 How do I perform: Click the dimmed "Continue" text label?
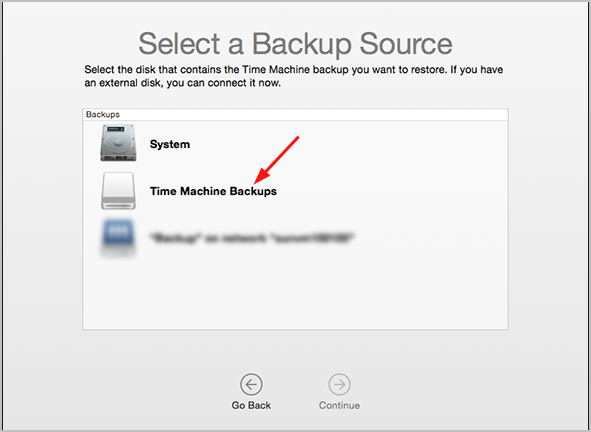[339, 405]
